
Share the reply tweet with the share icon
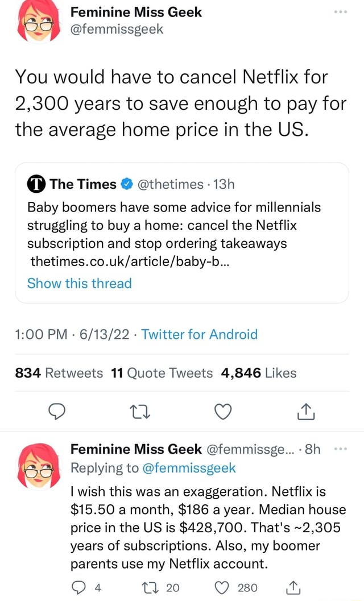(293, 588)
